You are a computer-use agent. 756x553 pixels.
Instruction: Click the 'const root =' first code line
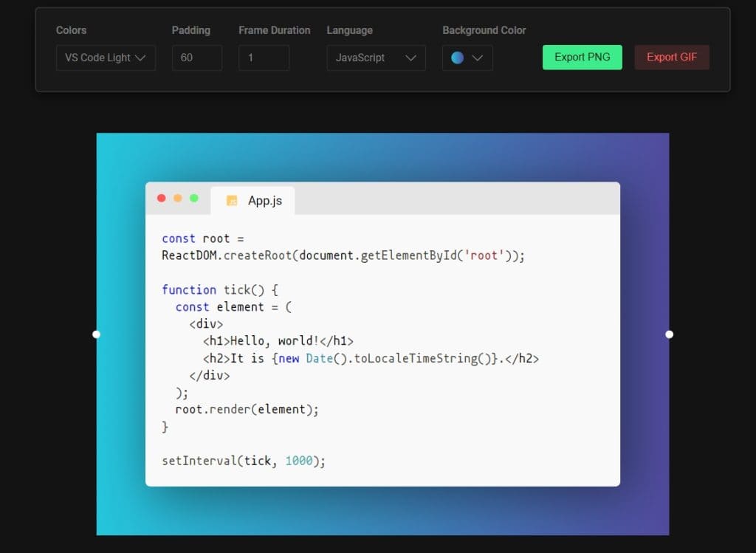pyautogui.click(x=202, y=238)
